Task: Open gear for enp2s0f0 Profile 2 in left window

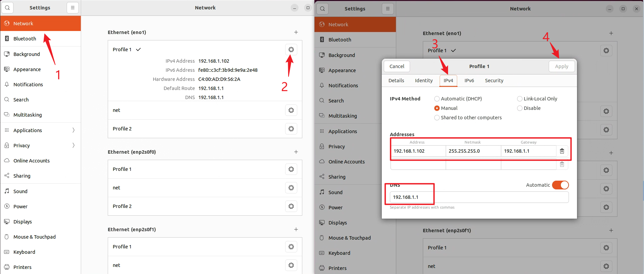Action: (291, 206)
